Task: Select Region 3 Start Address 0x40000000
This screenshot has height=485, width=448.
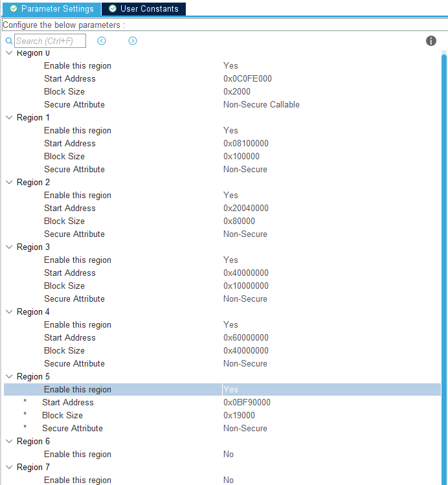Action: click(x=246, y=273)
